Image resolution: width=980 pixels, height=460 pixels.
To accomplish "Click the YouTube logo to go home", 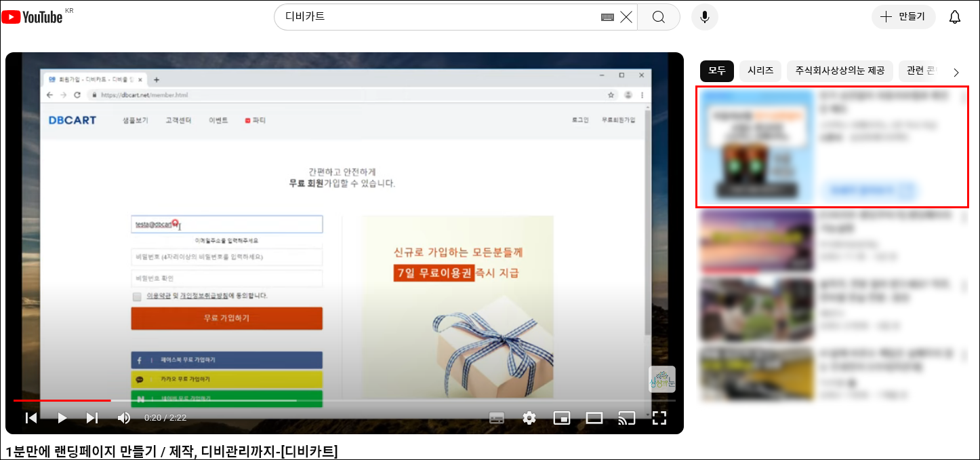I will tap(33, 17).
